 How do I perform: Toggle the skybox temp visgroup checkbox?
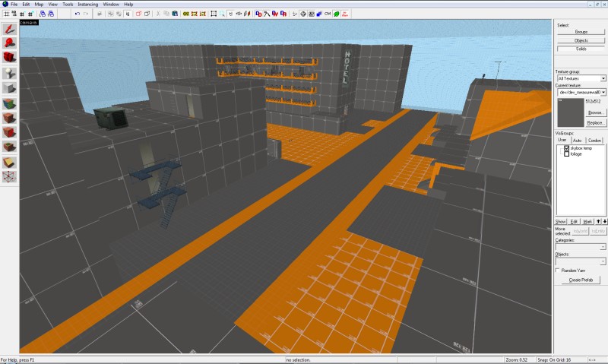tap(566, 148)
